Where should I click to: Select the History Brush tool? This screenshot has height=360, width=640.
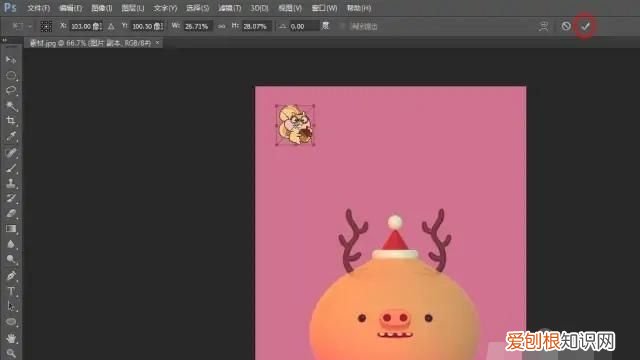11,198
